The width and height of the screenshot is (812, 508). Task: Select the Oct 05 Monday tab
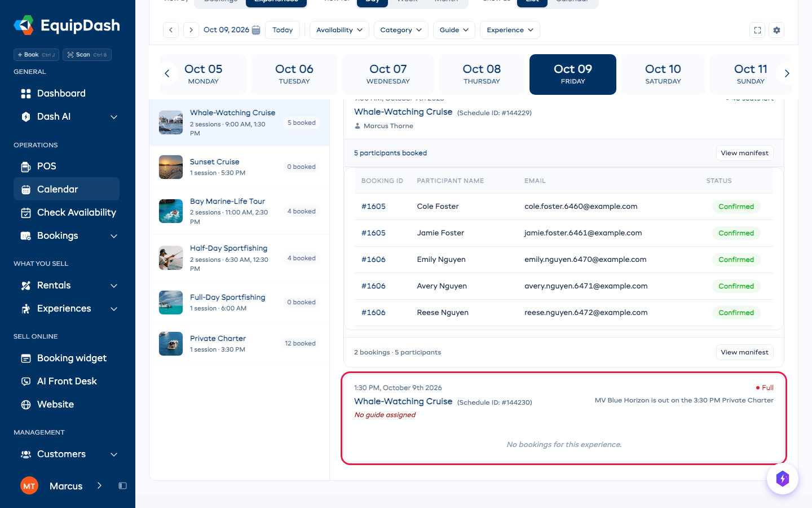pyautogui.click(x=204, y=74)
